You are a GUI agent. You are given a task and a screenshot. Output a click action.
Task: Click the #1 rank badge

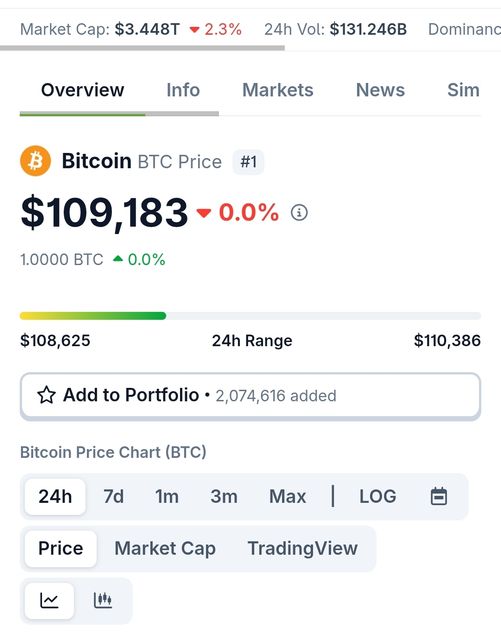click(x=248, y=162)
